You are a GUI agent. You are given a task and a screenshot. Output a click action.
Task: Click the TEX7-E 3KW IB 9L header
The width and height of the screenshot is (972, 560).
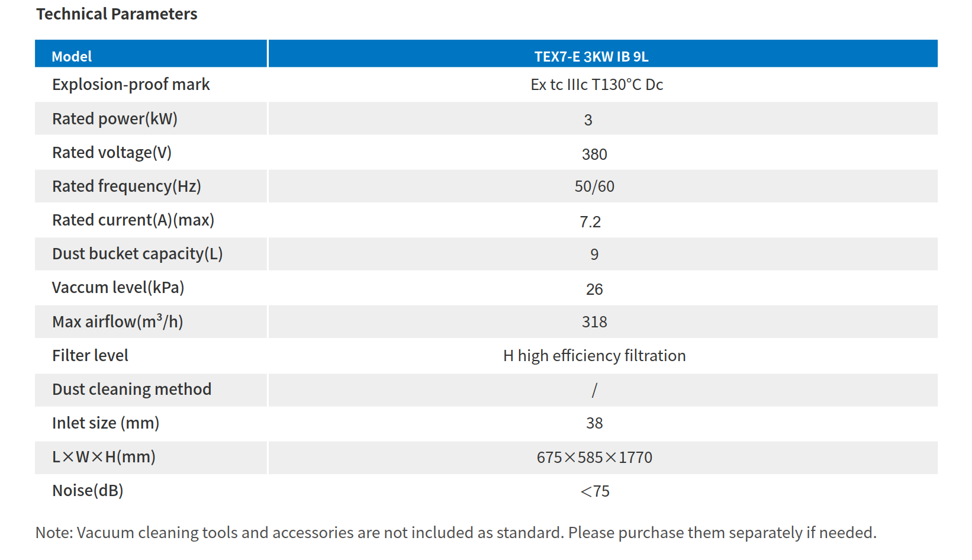pos(591,57)
